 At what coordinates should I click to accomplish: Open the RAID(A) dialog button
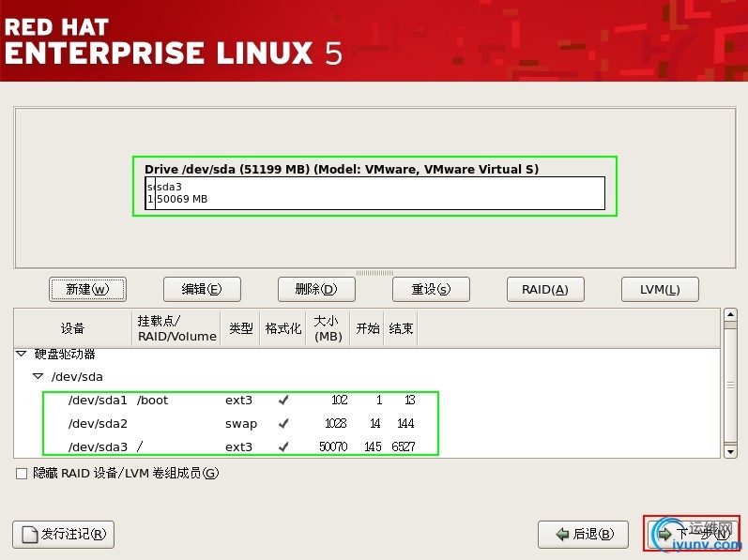pos(545,289)
